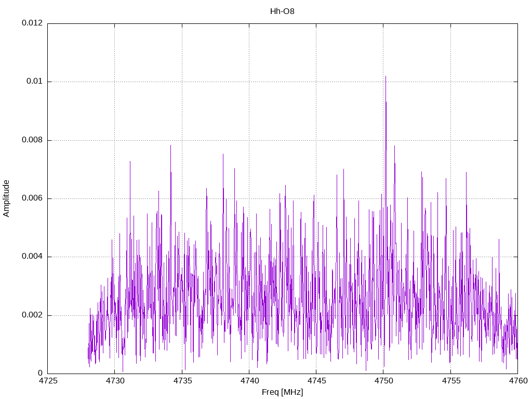The width and height of the screenshot is (532, 399).
Task: Click the 0.004 y-axis tick label
Action: (32, 257)
